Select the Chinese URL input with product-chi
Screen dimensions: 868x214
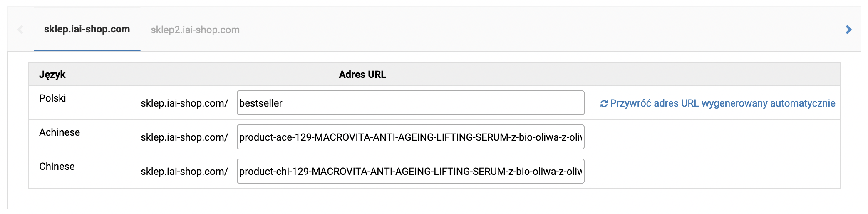point(411,171)
